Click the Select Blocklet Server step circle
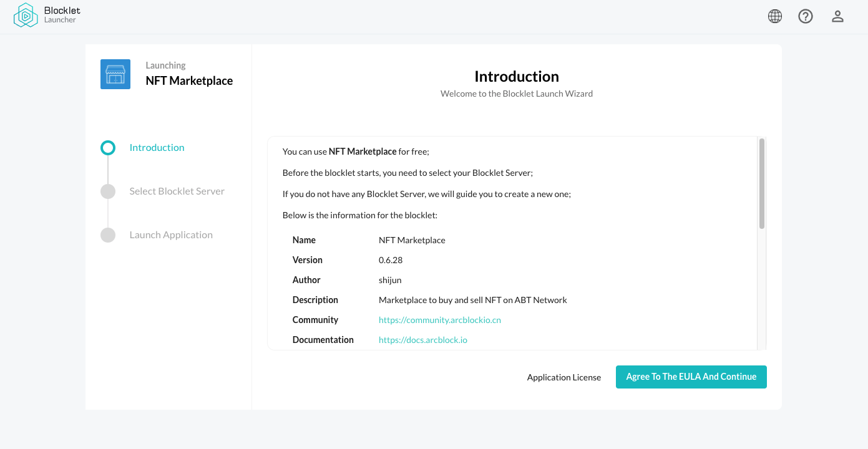The height and width of the screenshot is (449, 868). (108, 191)
